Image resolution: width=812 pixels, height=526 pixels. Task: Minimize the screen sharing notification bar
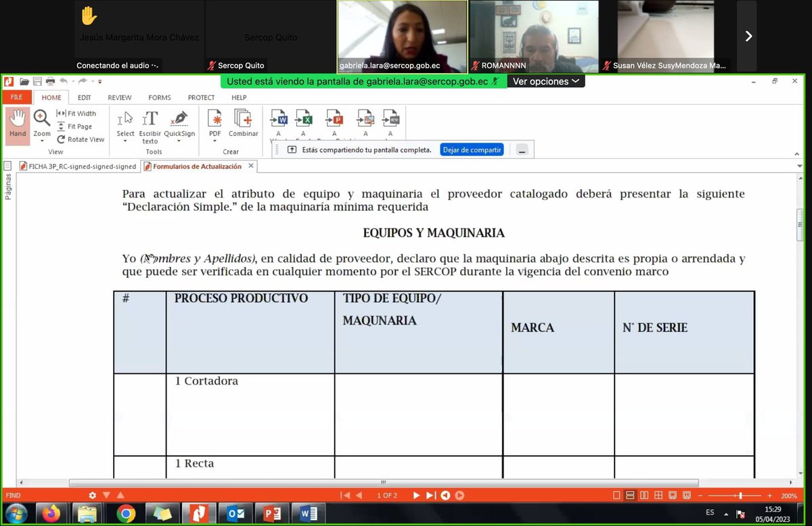tap(522, 150)
